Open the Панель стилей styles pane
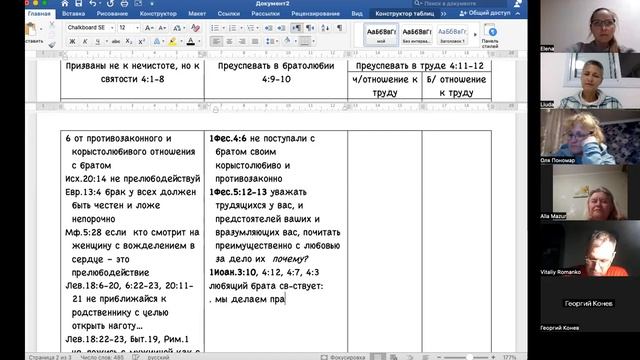 pos(490,36)
